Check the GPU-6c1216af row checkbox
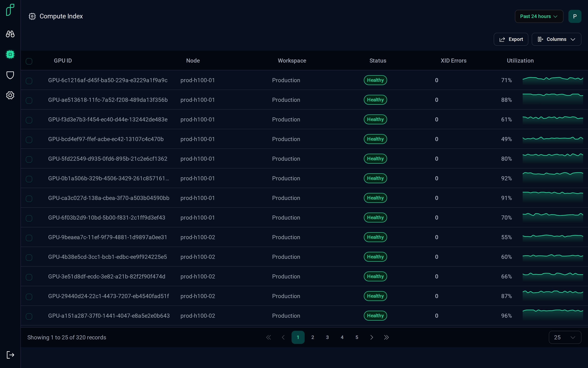The image size is (588, 368). click(x=29, y=81)
